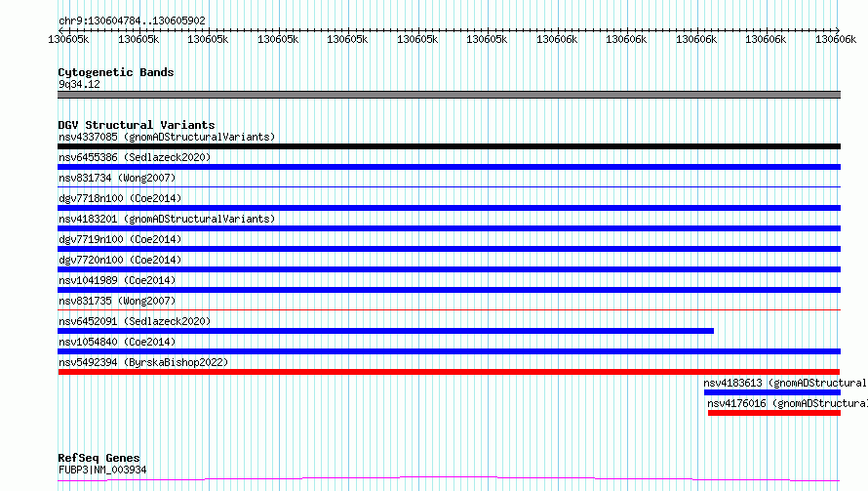Screen dimensions: 868x491
Task: Click the chr9:130604784..130605902 coordinate label
Action: coord(132,20)
